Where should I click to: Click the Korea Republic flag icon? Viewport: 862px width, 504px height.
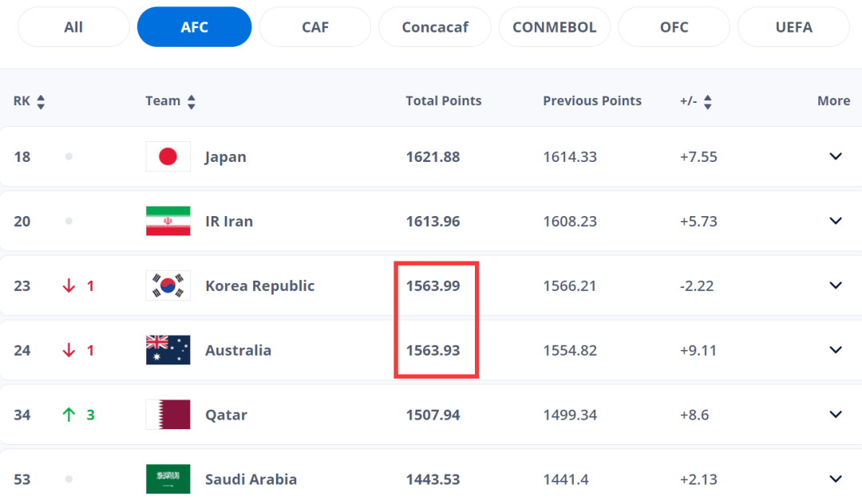(168, 285)
